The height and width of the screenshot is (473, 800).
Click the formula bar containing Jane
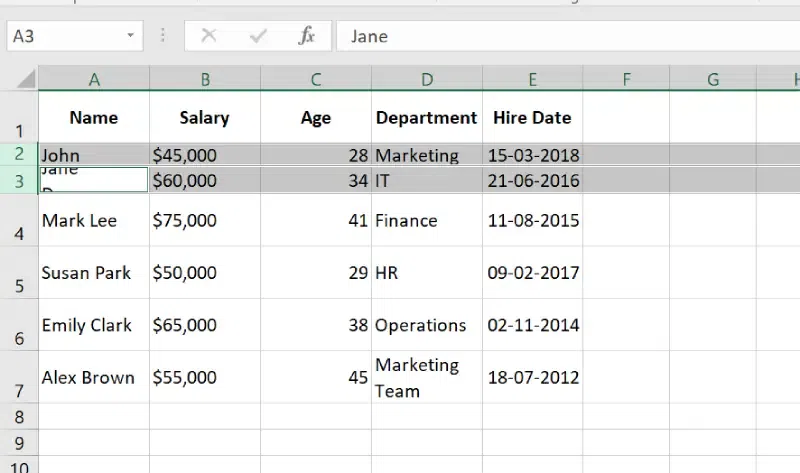click(560, 36)
